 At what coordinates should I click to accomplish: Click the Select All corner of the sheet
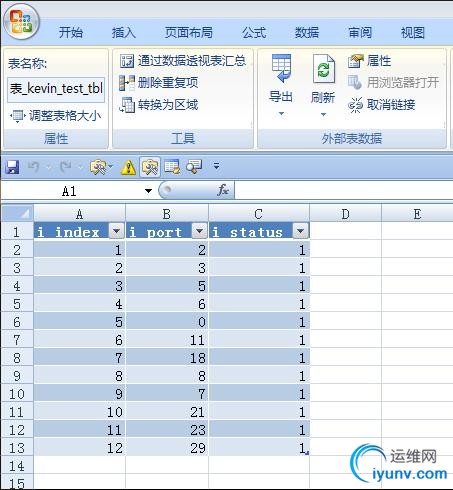pyautogui.click(x=17, y=214)
